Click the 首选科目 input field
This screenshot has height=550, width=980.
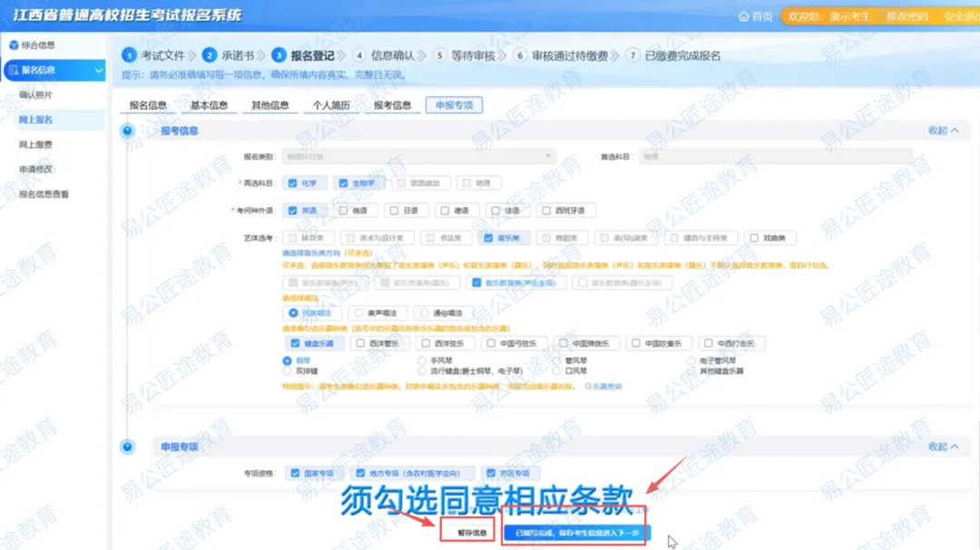click(774, 156)
